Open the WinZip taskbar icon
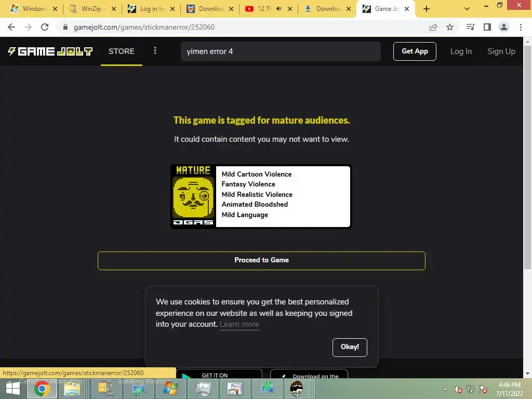The image size is (532, 399). (105, 389)
